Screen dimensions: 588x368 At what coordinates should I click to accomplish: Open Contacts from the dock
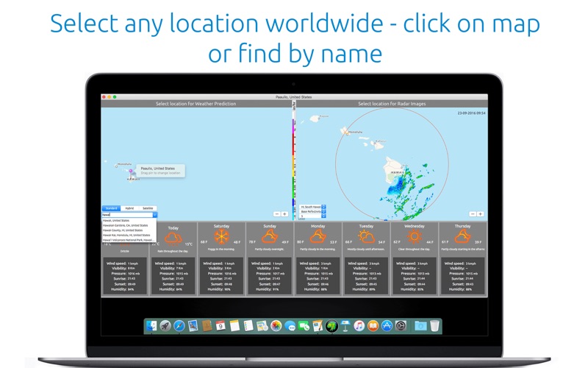click(207, 325)
